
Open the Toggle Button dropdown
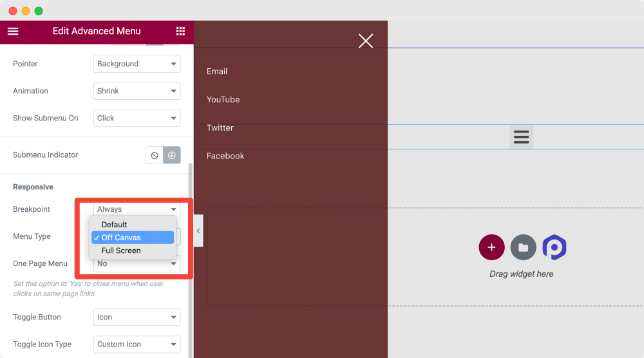137,317
